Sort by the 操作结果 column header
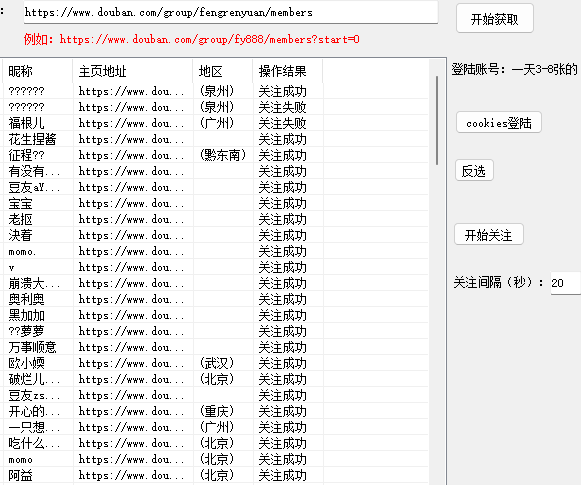 point(288,71)
